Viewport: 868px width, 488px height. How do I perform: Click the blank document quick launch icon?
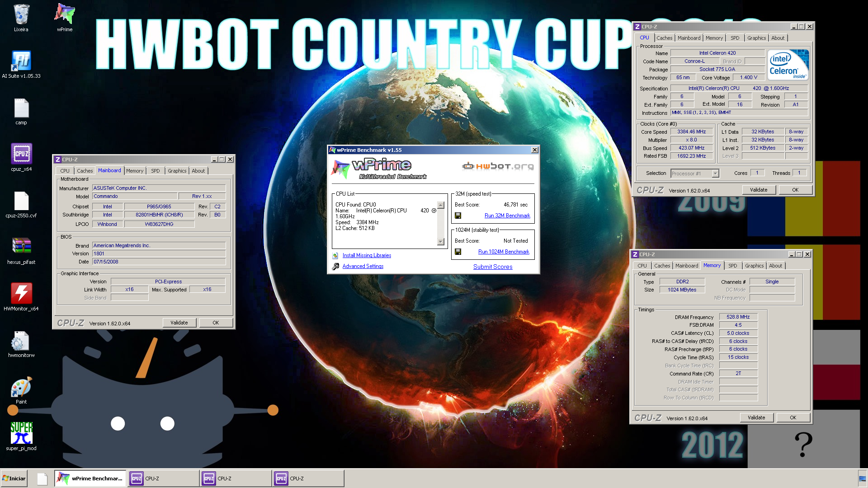pyautogui.click(x=42, y=479)
